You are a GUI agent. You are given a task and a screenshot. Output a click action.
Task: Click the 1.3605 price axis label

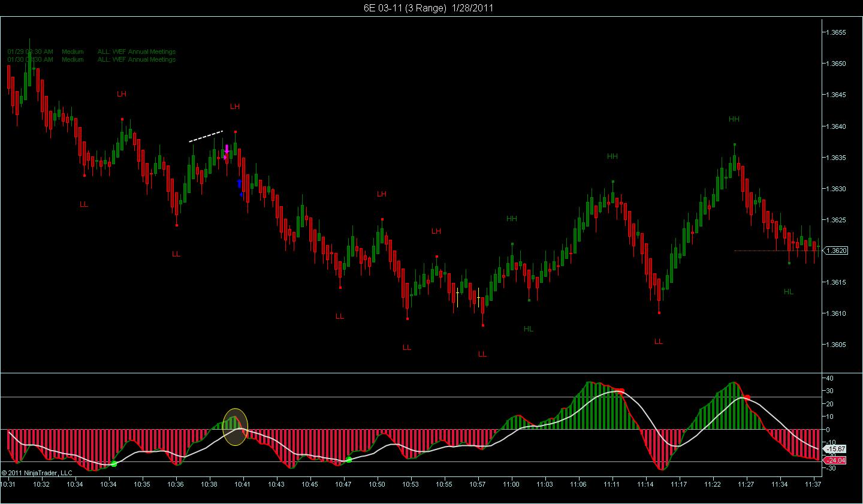(835, 345)
